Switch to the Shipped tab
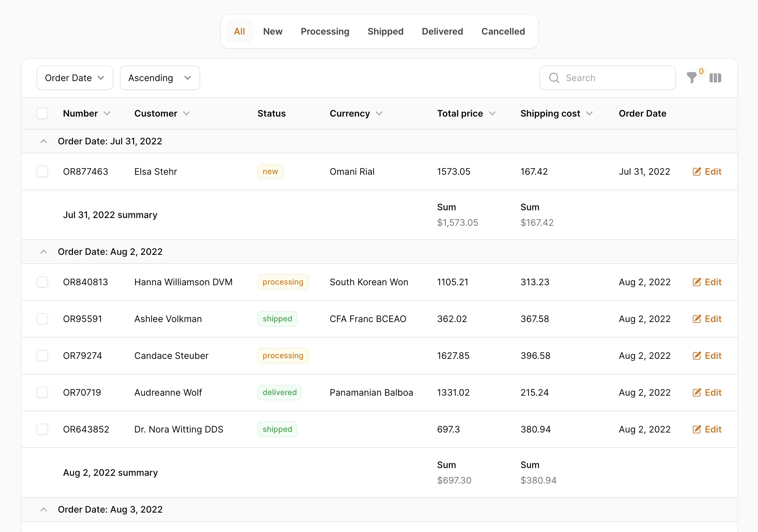The height and width of the screenshot is (532, 758). [x=385, y=31]
